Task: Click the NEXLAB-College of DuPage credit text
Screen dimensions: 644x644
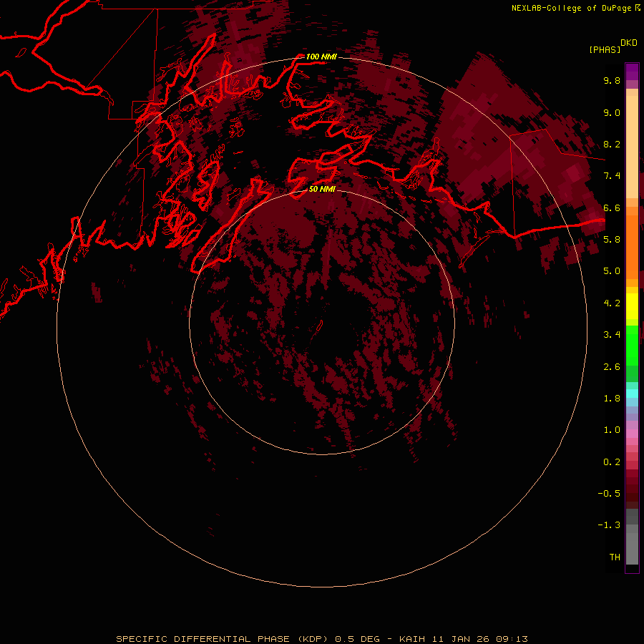Action: tap(571, 8)
